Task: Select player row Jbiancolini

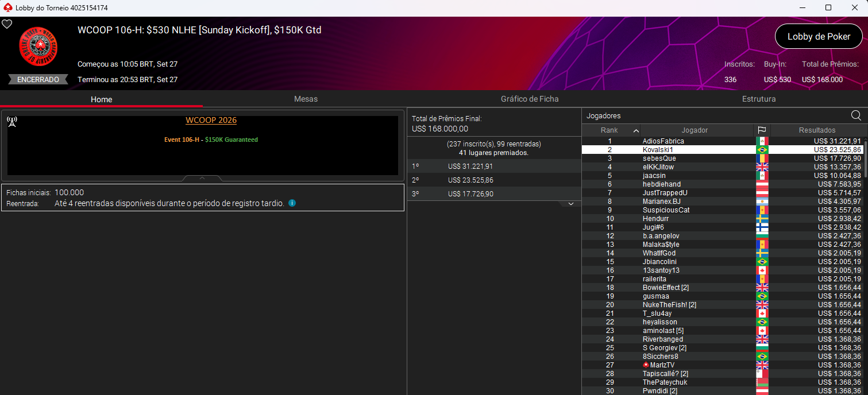Action: [723, 262]
